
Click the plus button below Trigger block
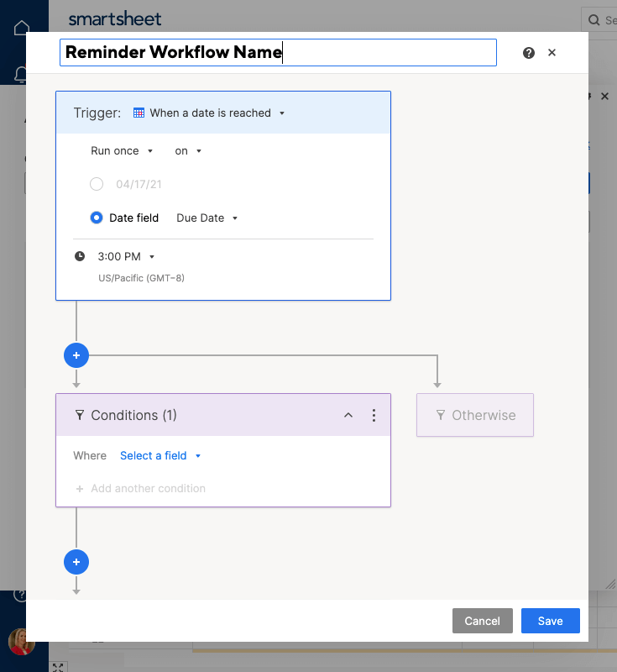(76, 356)
